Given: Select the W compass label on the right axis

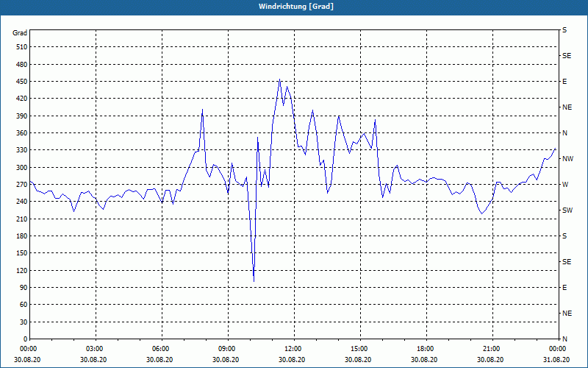Looking at the screenshot, I should 565,185.
